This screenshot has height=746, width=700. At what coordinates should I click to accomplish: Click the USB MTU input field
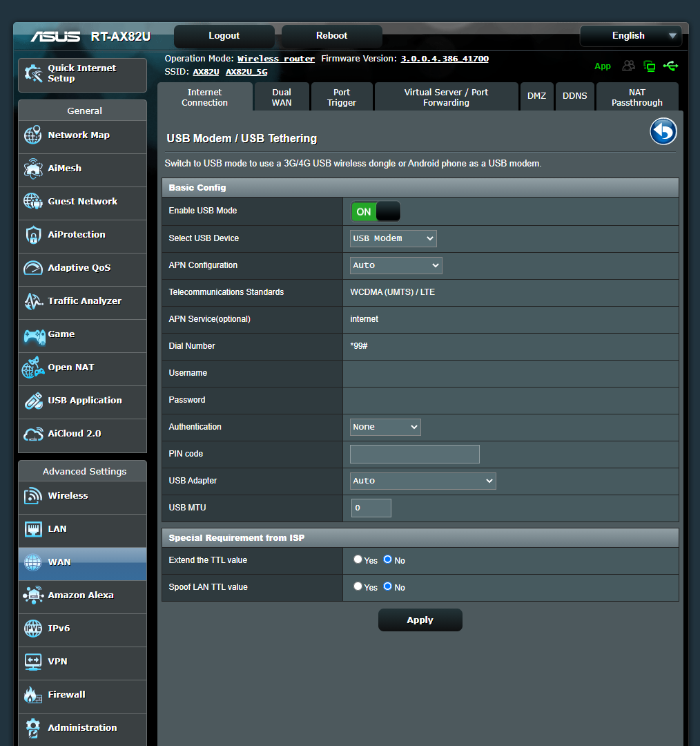[371, 508]
